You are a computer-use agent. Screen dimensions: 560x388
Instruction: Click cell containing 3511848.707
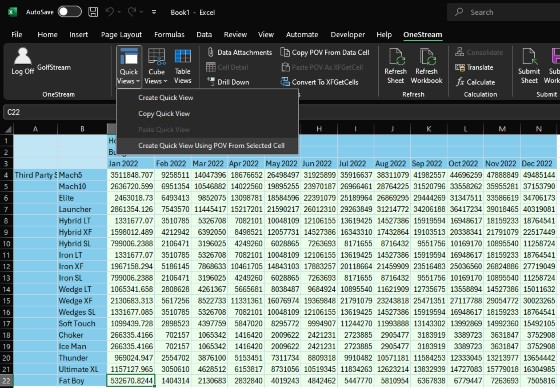pyautogui.click(x=131, y=175)
